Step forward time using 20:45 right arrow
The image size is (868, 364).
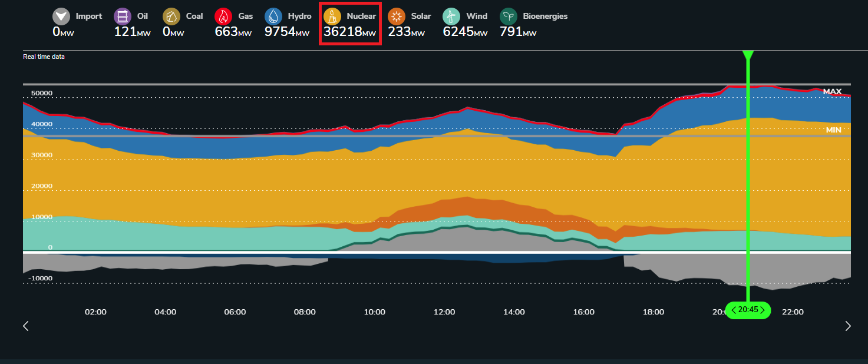[x=762, y=310]
